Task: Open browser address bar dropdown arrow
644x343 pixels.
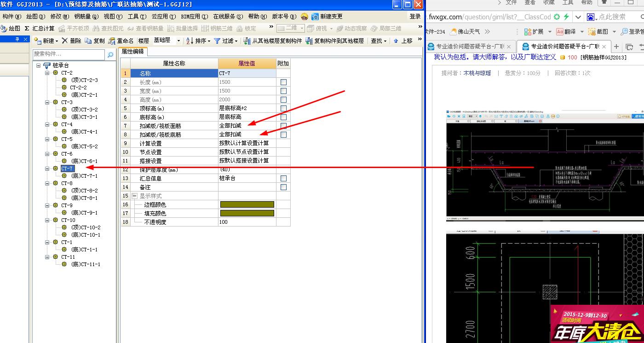Action: click(x=578, y=17)
